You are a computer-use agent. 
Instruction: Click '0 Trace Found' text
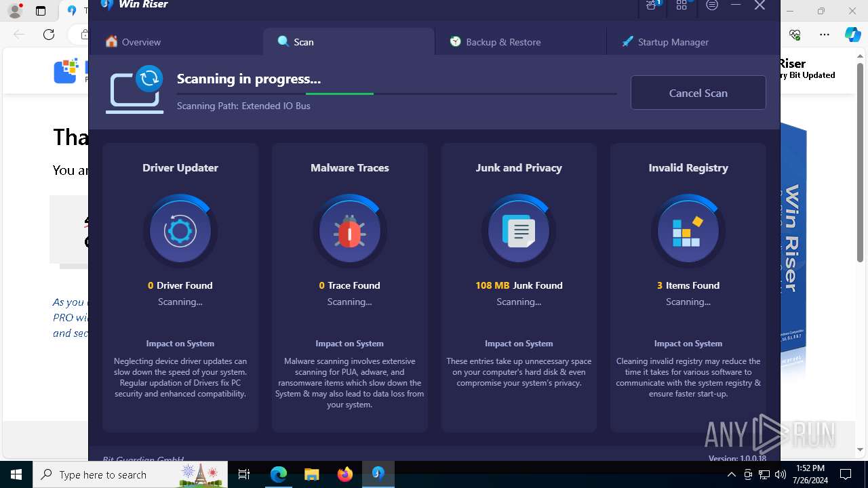[x=349, y=285]
